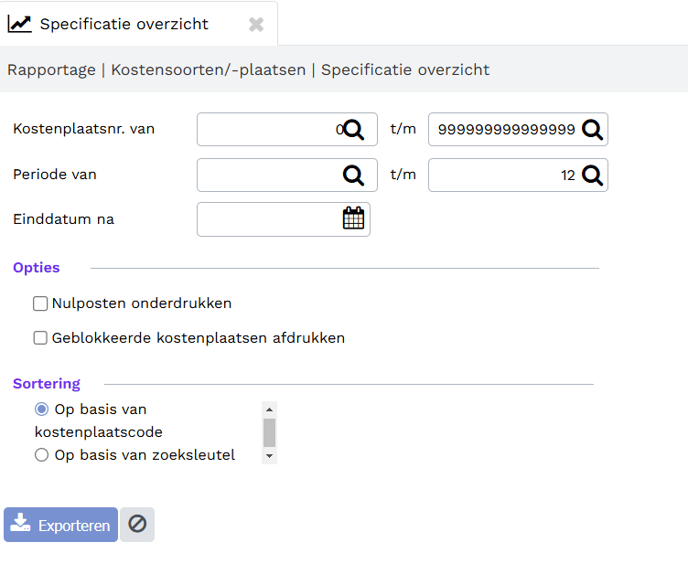Click search icon in Kostenplaatsnr. t/m field
Screen dimensions: 688x574
[592, 129]
